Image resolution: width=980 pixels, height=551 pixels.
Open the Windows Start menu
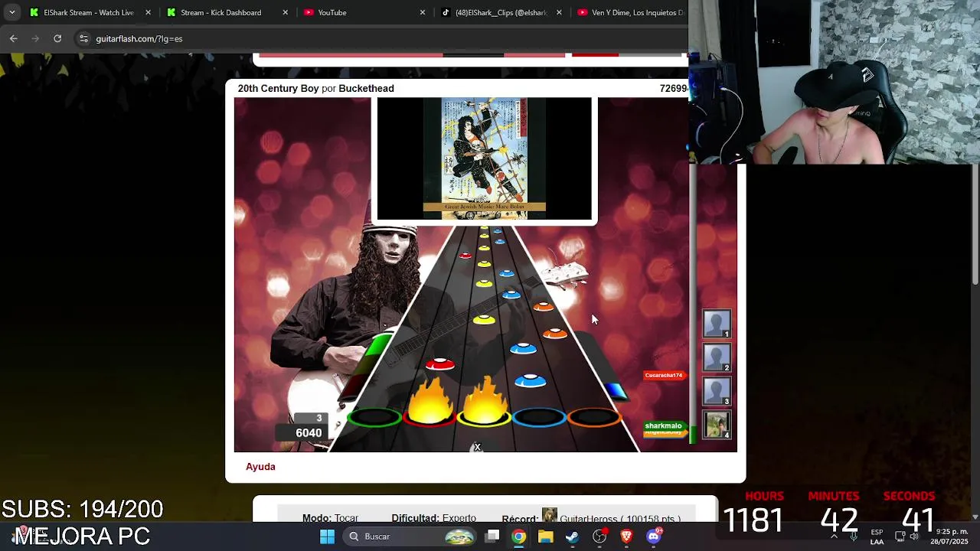[327, 536]
